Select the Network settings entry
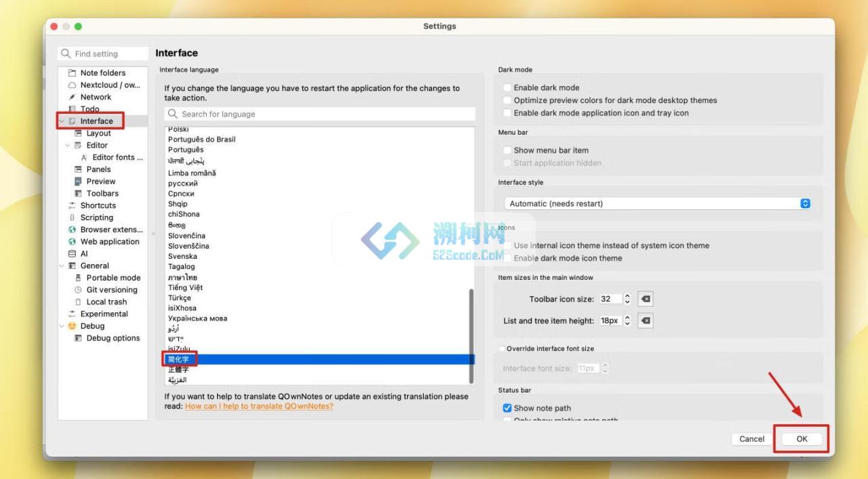Viewport: 868px width, 479px height. [96, 97]
